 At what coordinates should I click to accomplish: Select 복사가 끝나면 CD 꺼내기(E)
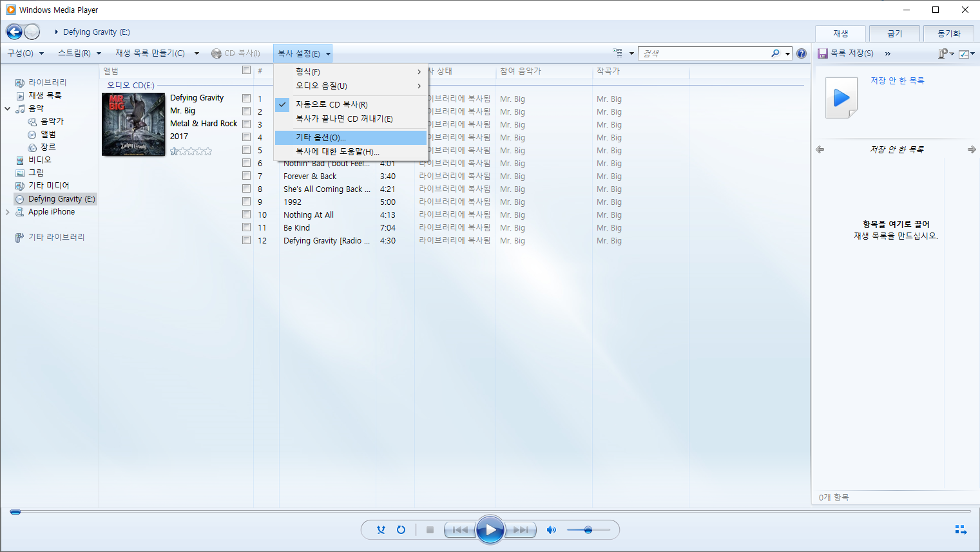pos(351,119)
